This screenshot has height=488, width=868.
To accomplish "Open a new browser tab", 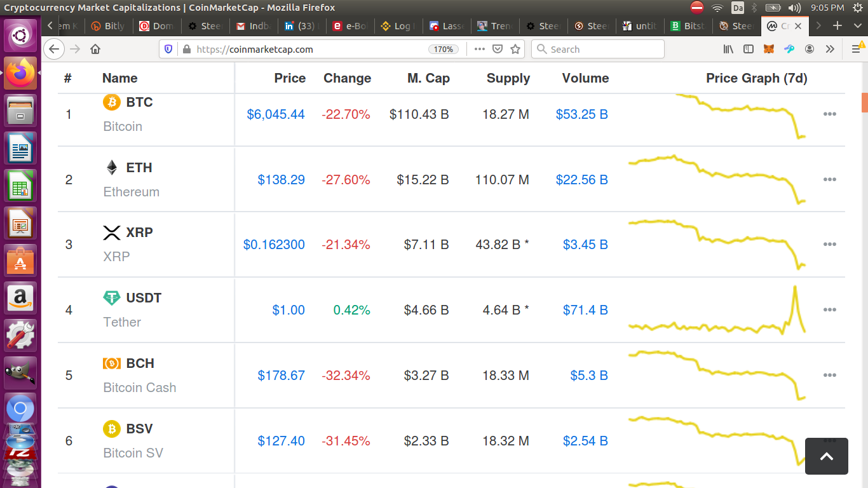I will pos(837,25).
